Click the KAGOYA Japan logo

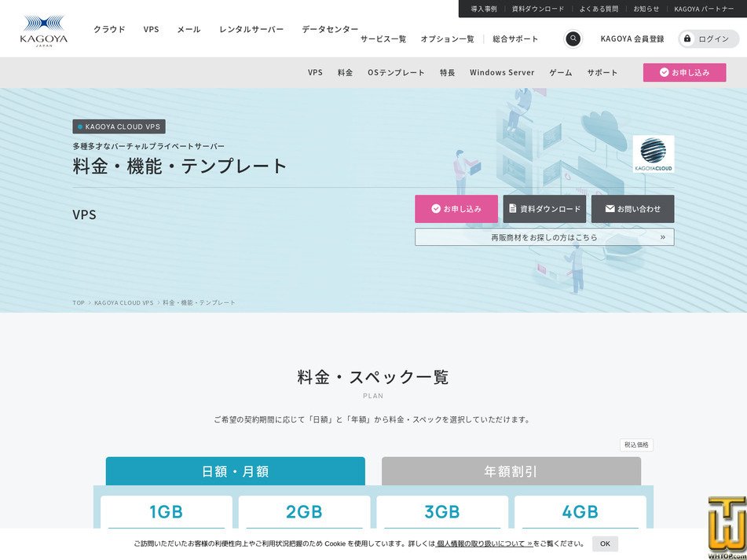44,30
